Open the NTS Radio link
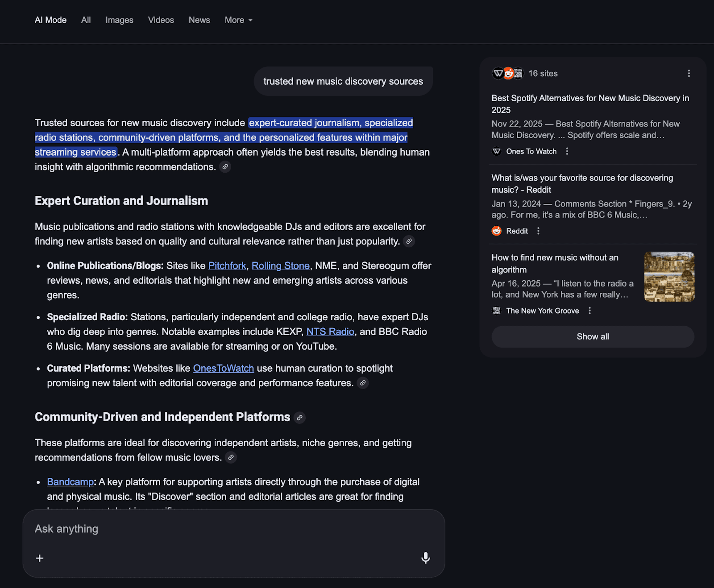 coord(330,332)
